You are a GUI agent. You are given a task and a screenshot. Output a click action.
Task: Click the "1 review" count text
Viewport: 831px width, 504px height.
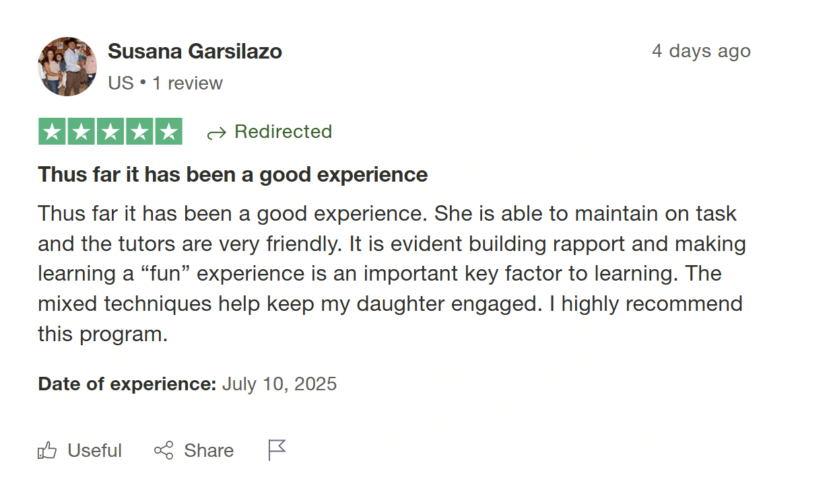pos(187,83)
